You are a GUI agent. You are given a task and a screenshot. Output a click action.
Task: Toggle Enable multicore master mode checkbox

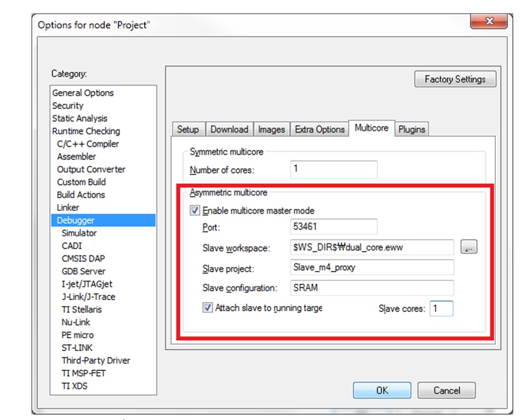[195, 211]
